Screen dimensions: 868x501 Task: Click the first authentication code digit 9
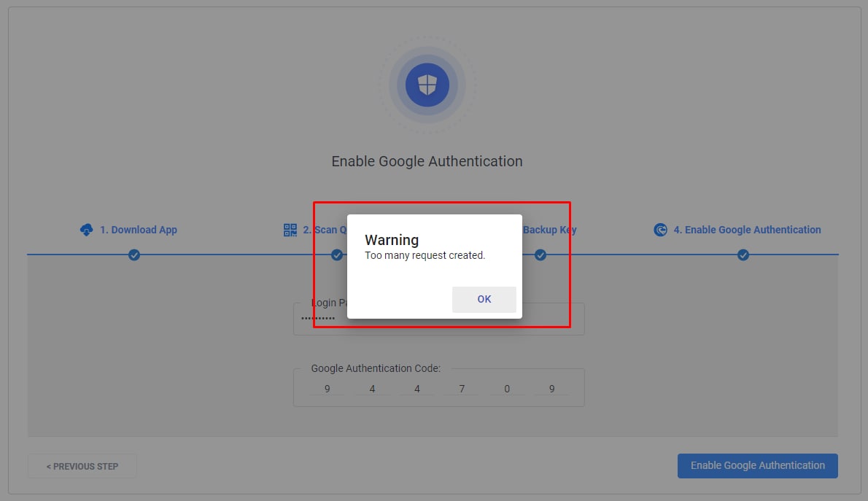328,389
